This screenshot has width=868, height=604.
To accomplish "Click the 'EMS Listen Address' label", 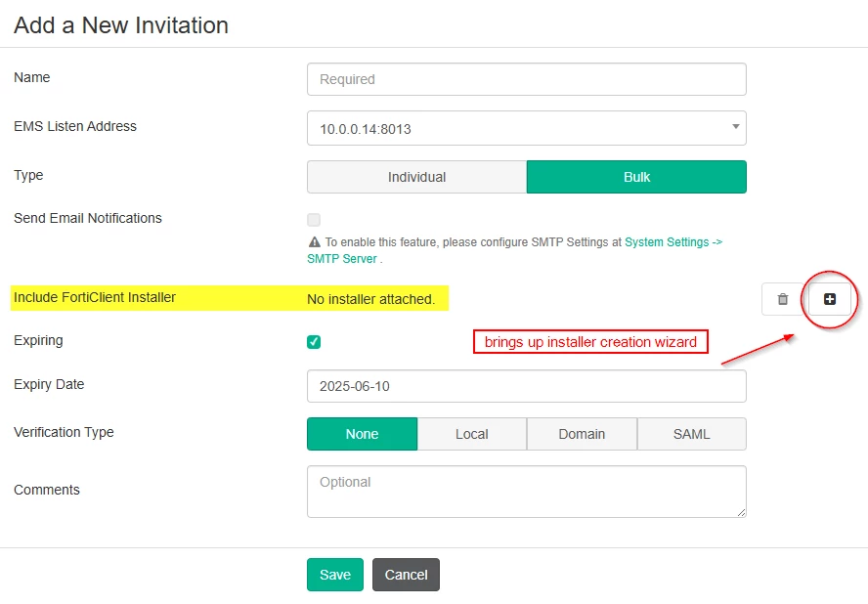I will [75, 126].
